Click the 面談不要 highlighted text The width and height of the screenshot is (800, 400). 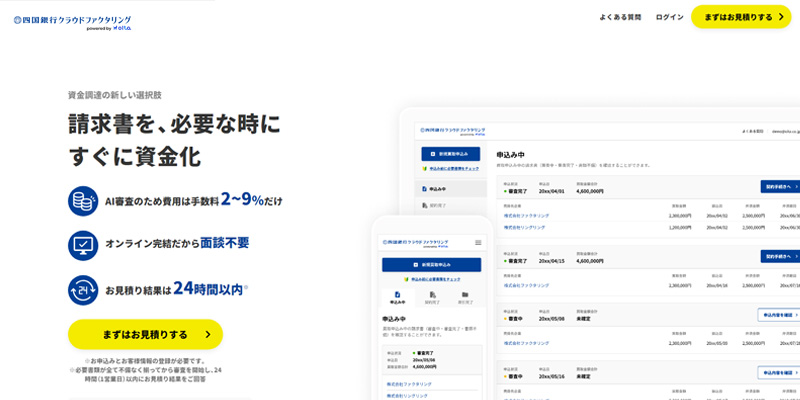coord(224,243)
